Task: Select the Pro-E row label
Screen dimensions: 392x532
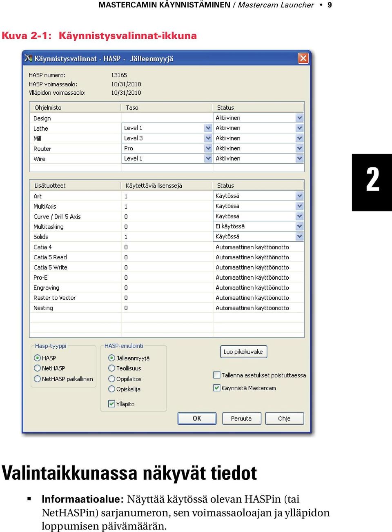Action: 40,278
